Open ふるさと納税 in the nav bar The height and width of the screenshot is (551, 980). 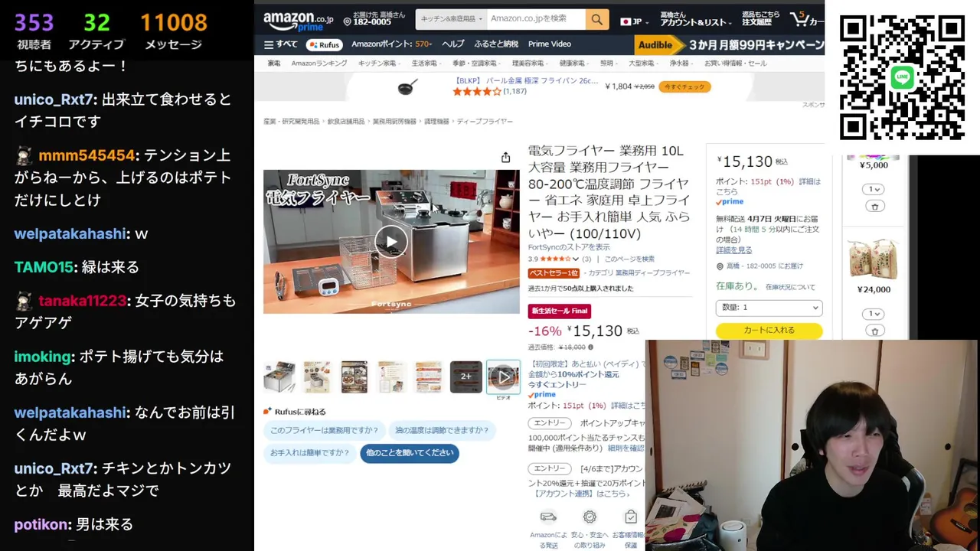point(496,44)
